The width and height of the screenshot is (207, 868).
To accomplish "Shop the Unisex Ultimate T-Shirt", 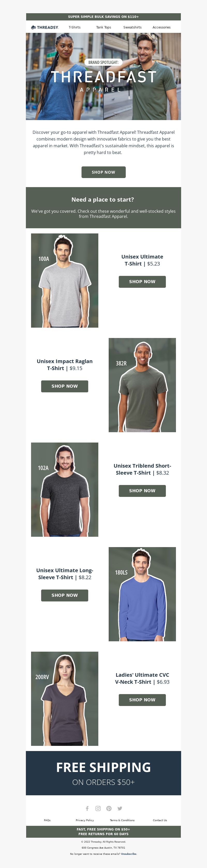I will tap(142, 282).
